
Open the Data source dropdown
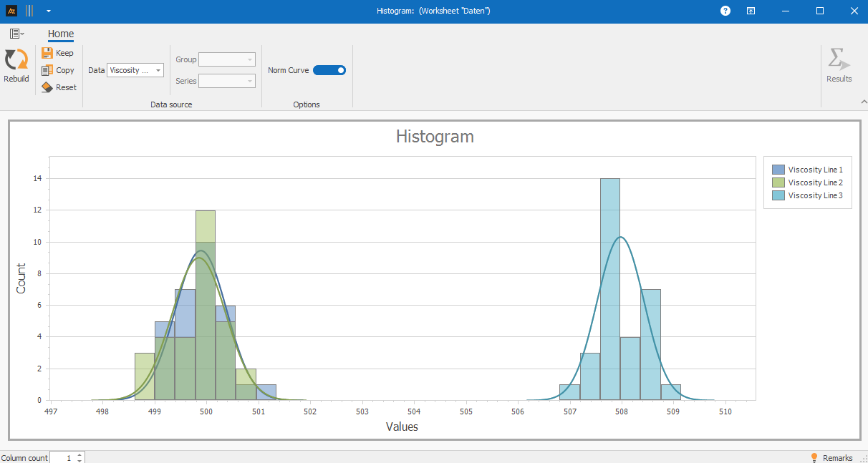(135, 70)
